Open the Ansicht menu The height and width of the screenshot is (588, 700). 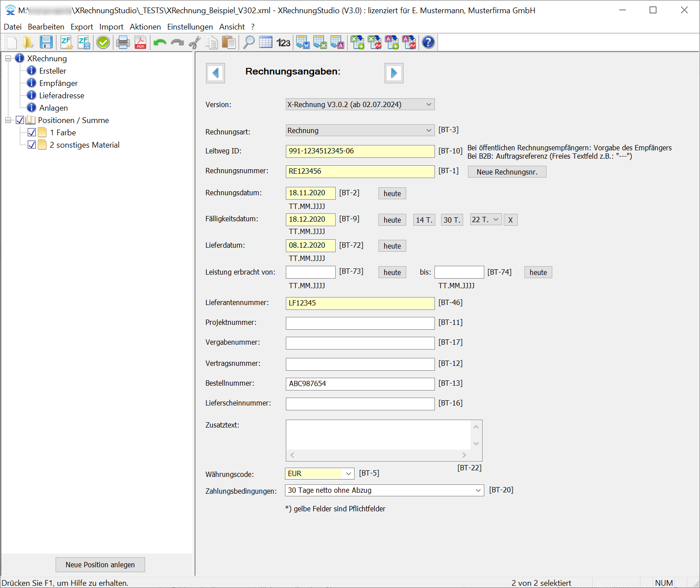[232, 27]
